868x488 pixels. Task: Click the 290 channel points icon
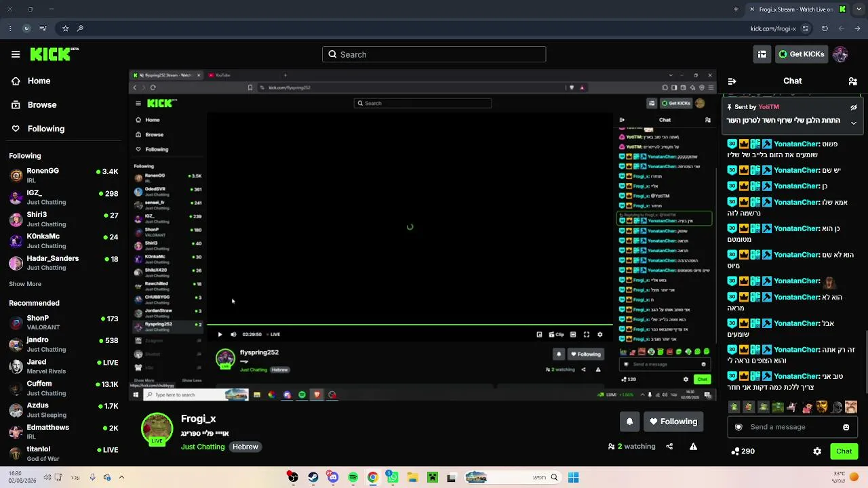point(735,451)
